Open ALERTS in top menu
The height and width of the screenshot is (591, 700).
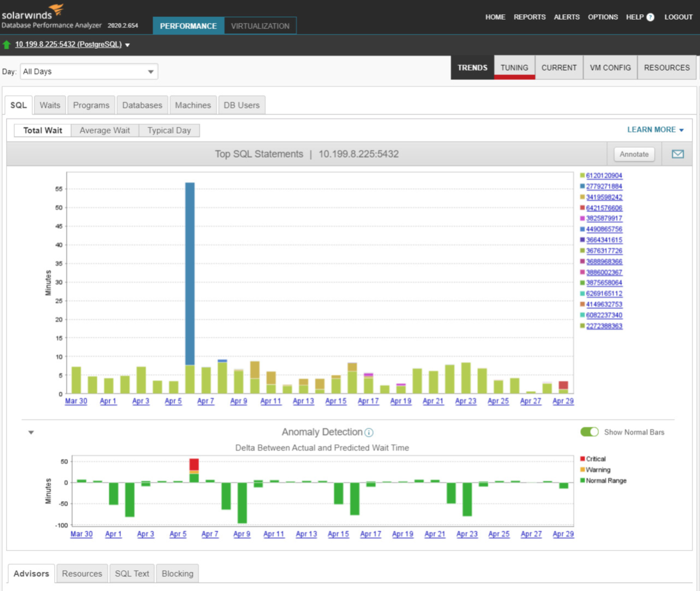click(x=566, y=17)
